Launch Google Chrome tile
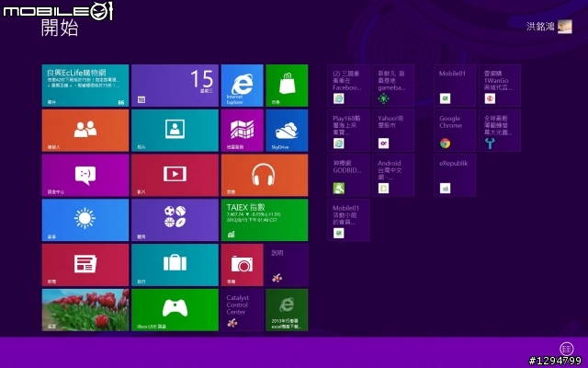Image resolution: width=588 pixels, height=368 pixels. pos(455,131)
